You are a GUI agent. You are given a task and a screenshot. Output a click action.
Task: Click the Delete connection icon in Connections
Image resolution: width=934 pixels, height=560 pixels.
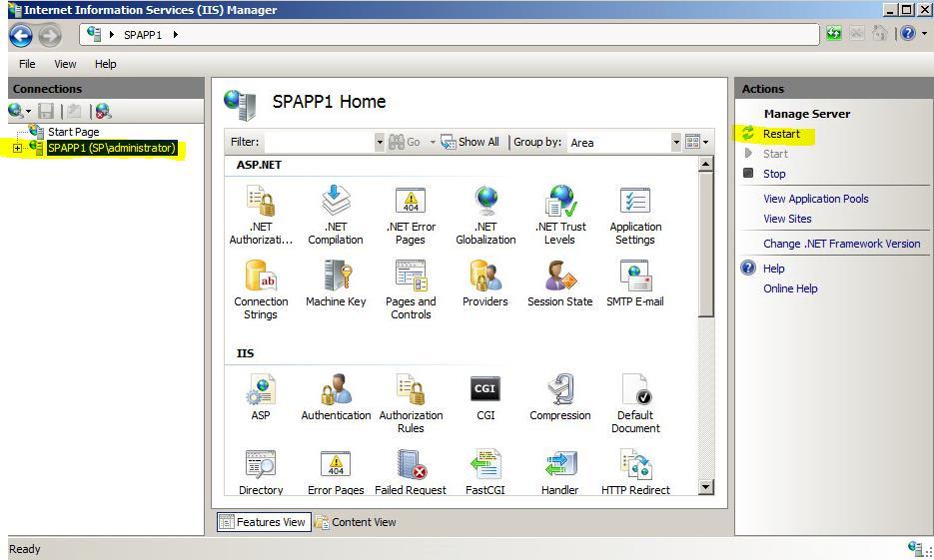[103, 111]
